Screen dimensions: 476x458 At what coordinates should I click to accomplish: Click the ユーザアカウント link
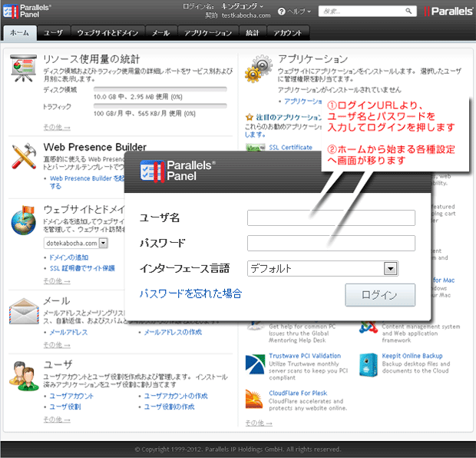point(71,396)
